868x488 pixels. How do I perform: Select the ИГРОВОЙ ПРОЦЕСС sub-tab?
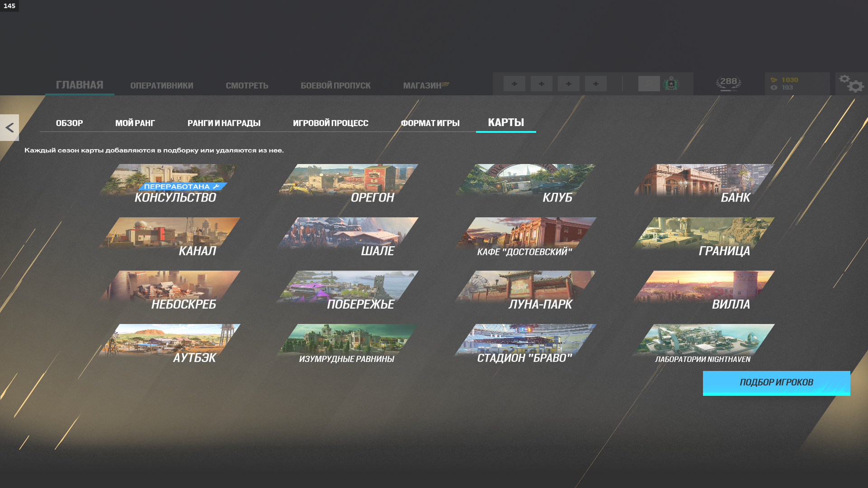[x=330, y=123]
